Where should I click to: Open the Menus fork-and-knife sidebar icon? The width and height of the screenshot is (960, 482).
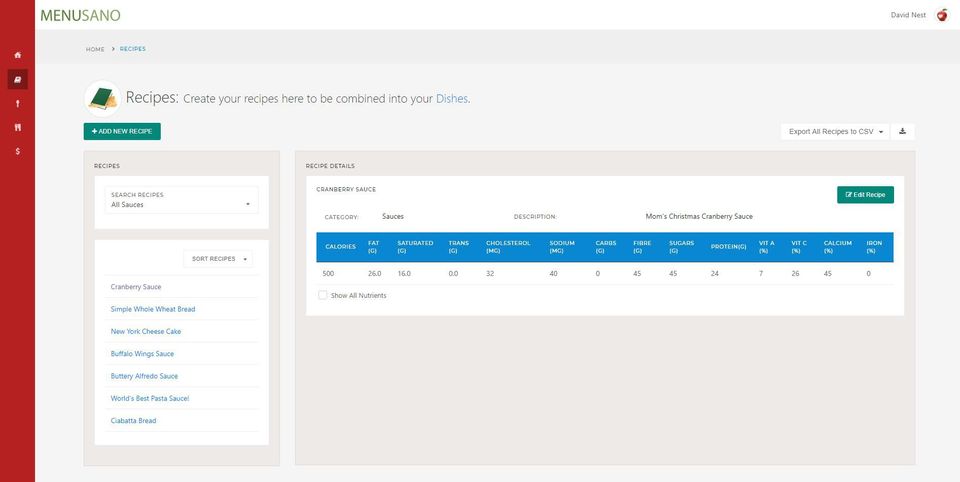coord(18,127)
